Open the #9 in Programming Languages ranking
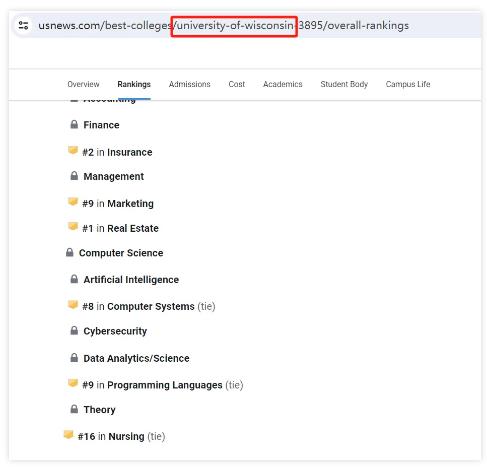The width and height of the screenshot is (487, 467). coord(163,385)
